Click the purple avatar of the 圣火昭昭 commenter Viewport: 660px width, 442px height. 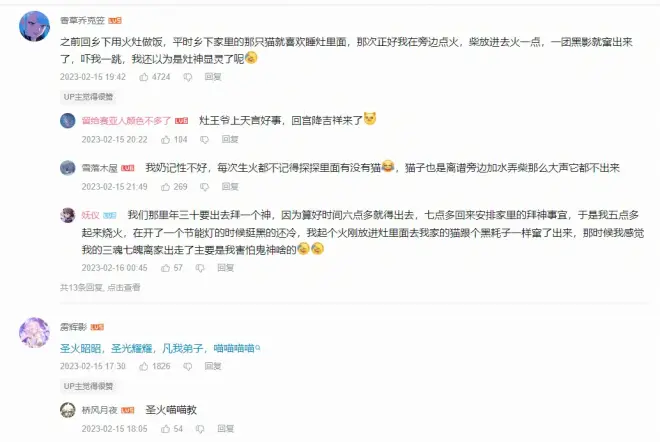(x=35, y=333)
